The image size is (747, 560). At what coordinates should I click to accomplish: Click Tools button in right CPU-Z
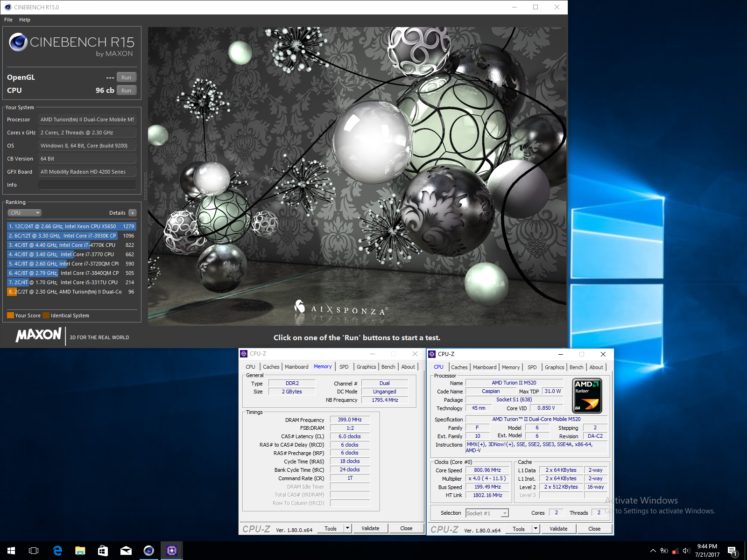pyautogui.click(x=519, y=529)
